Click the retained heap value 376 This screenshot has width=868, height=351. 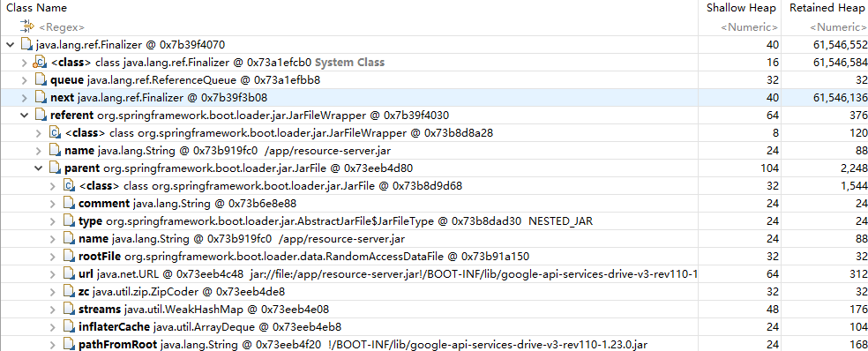[858, 116]
